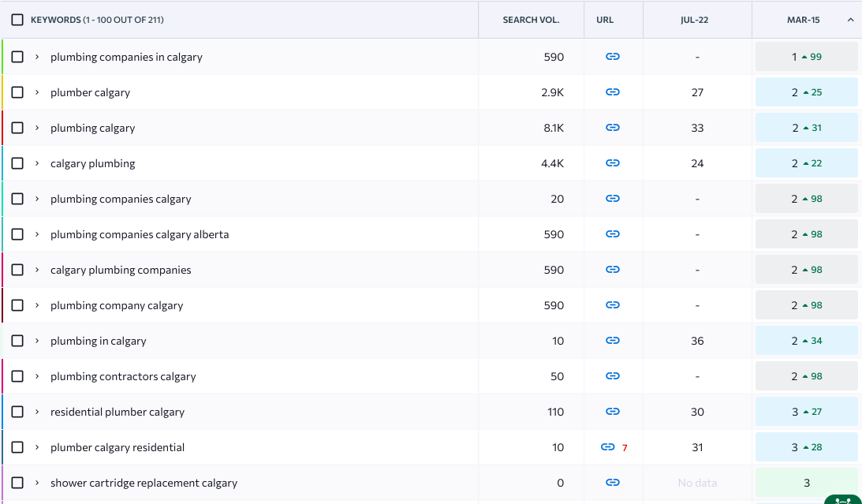The height and width of the screenshot is (504, 862).
Task: Sort by the MAR-15 column header
Action: 804,20
